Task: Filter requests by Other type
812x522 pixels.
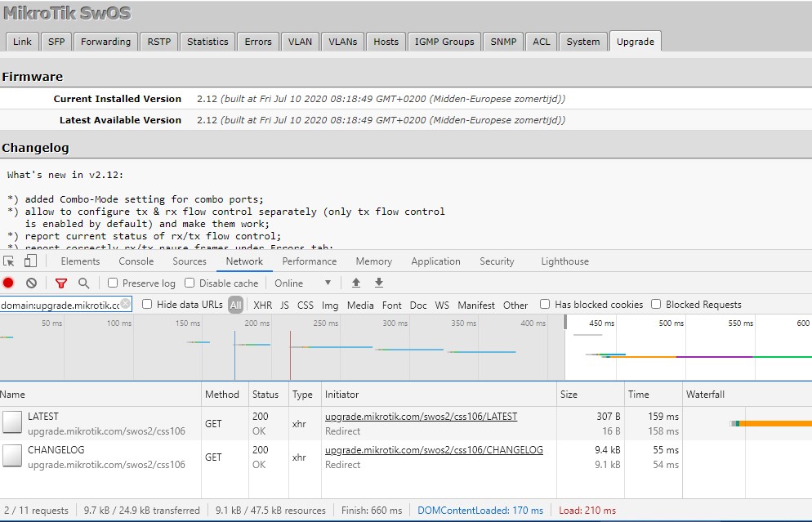Action: [x=515, y=305]
